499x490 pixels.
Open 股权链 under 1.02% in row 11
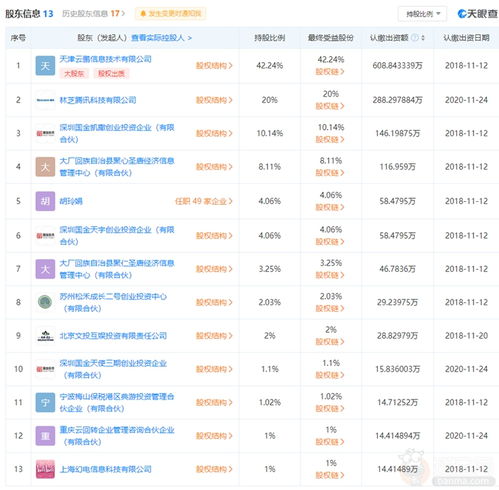330,408
